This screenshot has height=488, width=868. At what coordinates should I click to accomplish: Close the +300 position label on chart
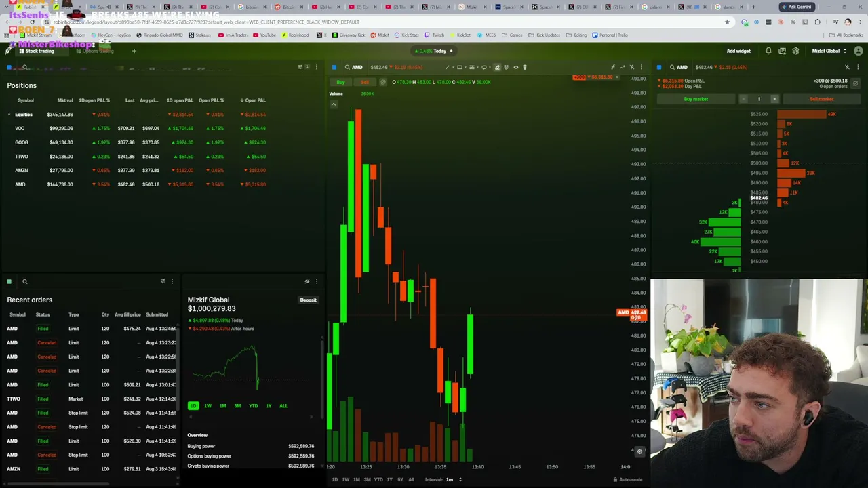pyautogui.click(x=616, y=77)
